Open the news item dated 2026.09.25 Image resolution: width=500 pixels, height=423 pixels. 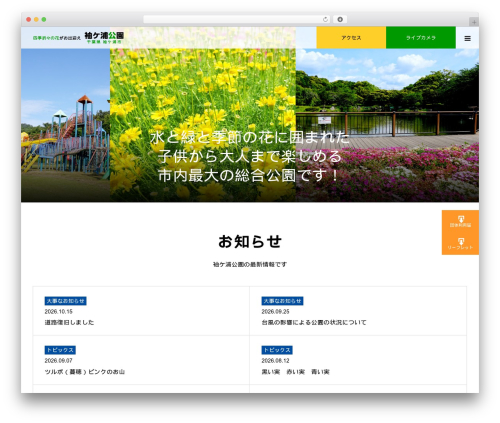coord(358,311)
